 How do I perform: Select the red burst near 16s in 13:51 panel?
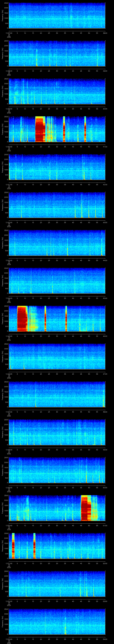34,546
